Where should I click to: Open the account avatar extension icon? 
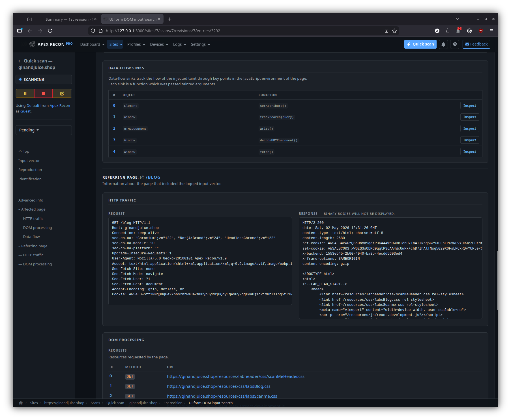(437, 31)
